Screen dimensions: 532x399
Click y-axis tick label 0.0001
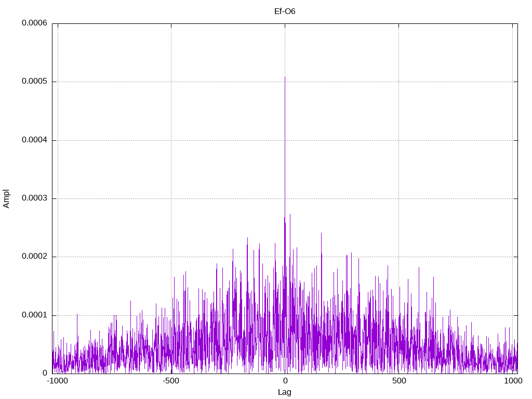point(35,315)
